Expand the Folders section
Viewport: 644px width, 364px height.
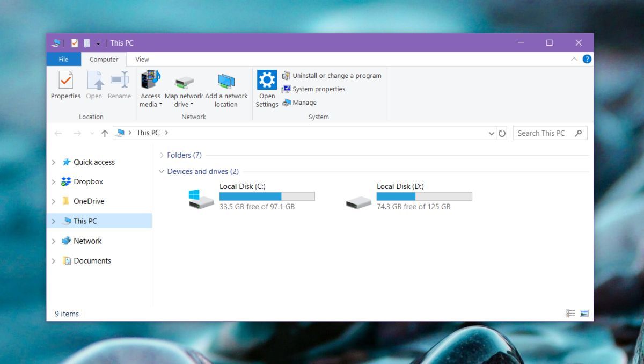click(x=162, y=155)
